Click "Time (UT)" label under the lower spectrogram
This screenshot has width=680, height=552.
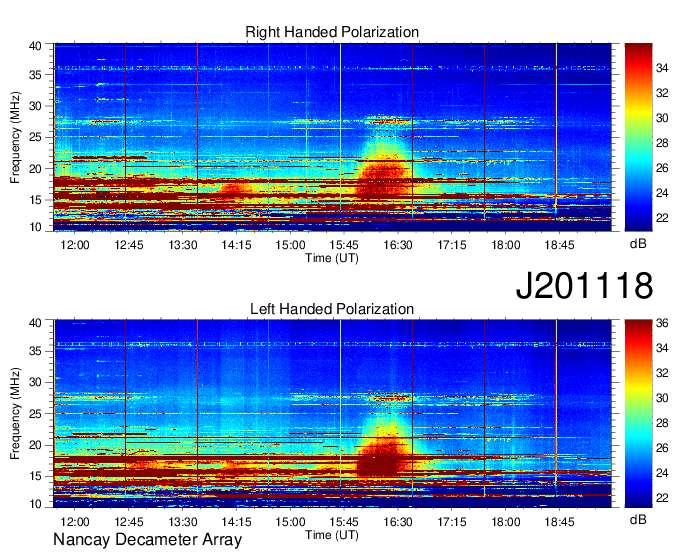[332, 535]
